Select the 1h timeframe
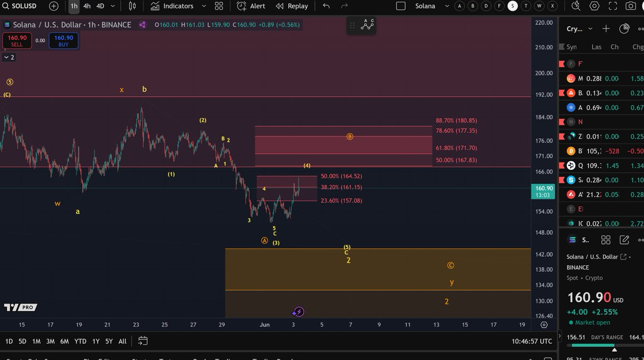Image resolution: width=644 pixels, height=360 pixels. pos(74,6)
